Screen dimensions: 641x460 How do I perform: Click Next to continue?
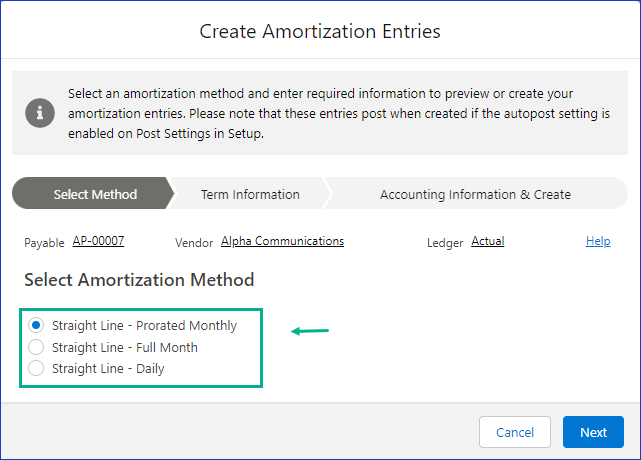point(593,432)
